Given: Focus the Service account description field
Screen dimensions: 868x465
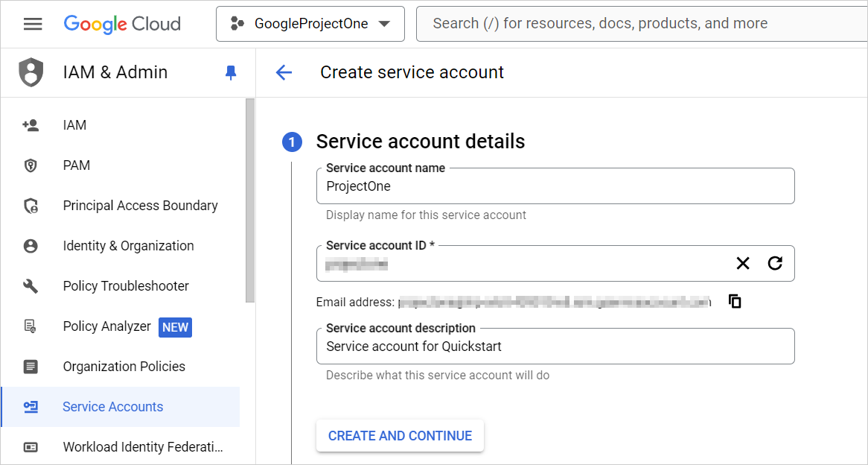Looking at the screenshot, I should (x=555, y=347).
